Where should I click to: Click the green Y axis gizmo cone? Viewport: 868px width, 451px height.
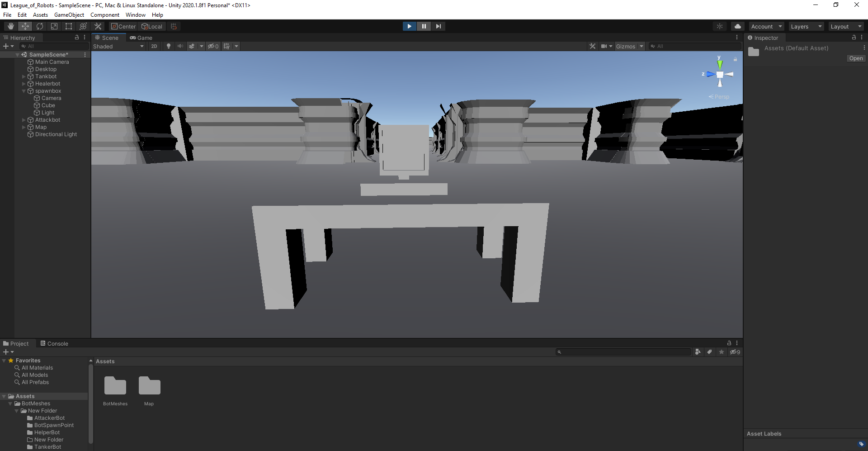point(719,64)
